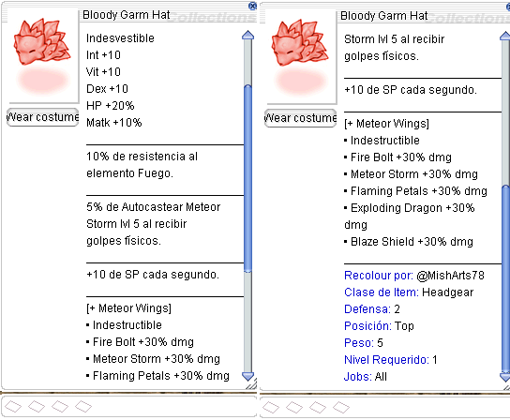Viewport: 510px width, 420px height.
Task: Click Wear costume button in right window
Action: [301, 118]
